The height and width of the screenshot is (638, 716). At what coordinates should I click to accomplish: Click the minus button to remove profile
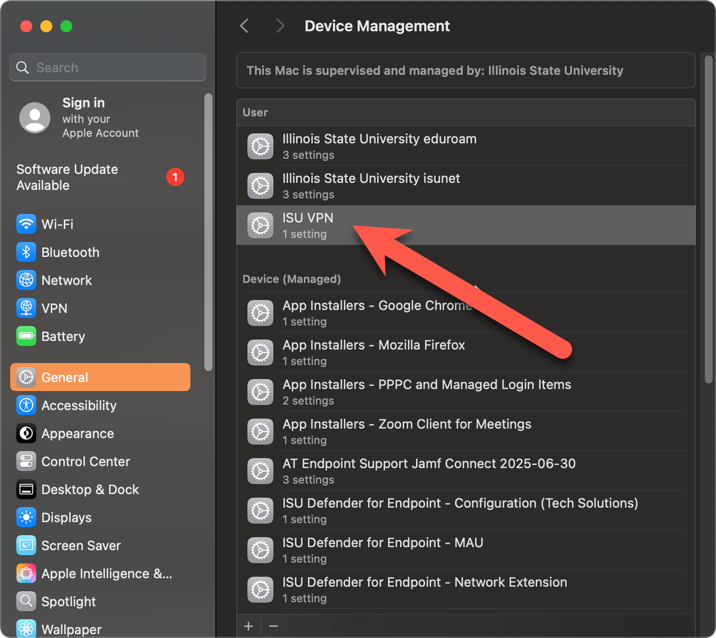[273, 626]
